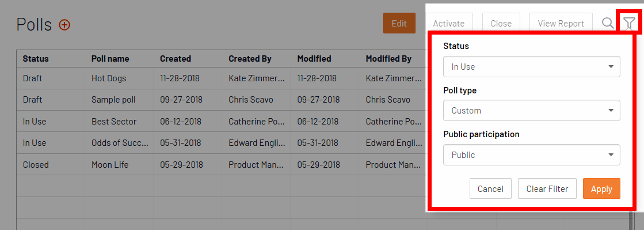Image resolution: width=644 pixels, height=230 pixels.
Task: Expand the Status dropdown showing In Use
Action: tap(531, 67)
